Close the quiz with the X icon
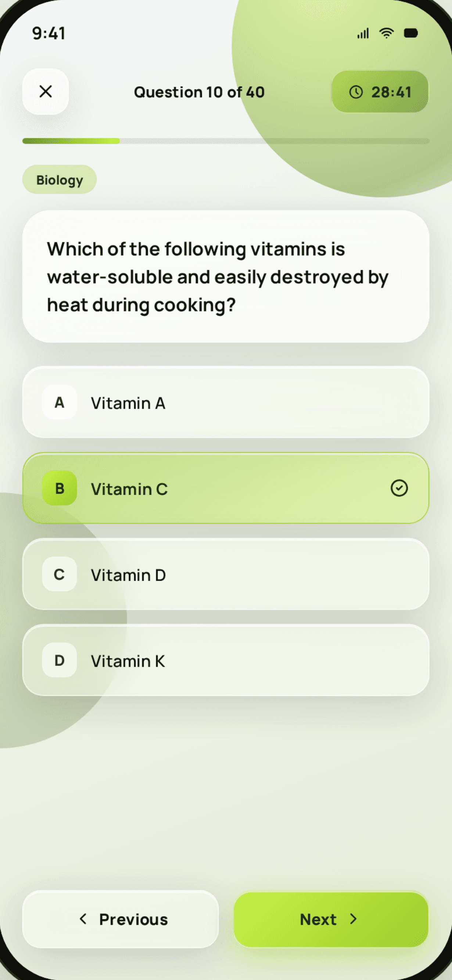Screen dimensions: 452x980 (46, 92)
